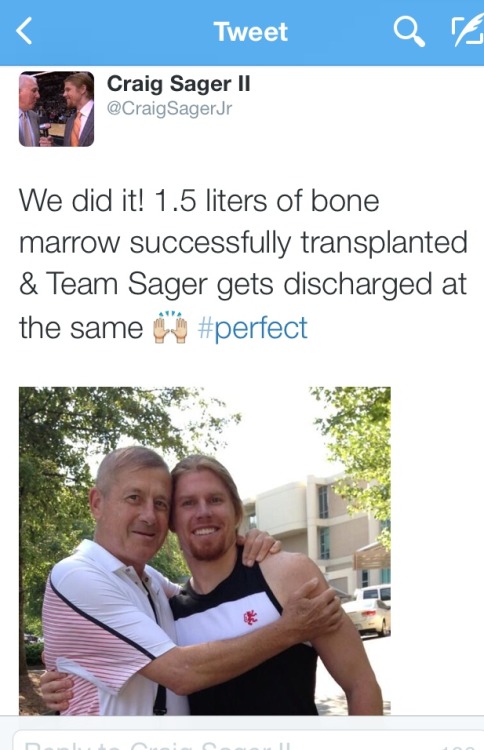Tap the tweet text about bone marrow

point(243,264)
